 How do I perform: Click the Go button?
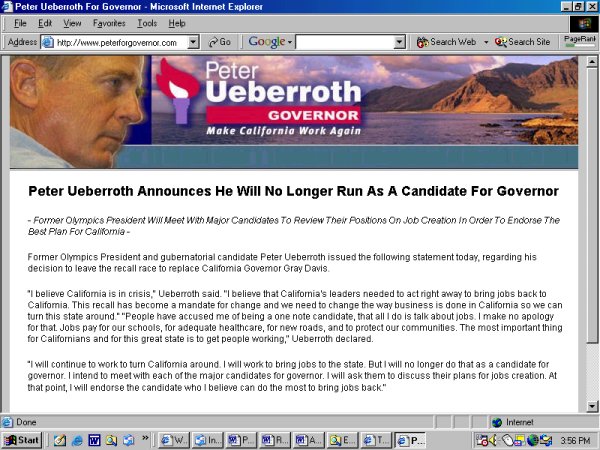(x=220, y=42)
